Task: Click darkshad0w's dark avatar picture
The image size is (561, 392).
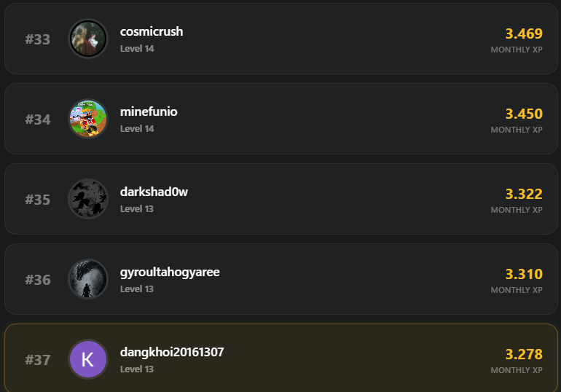Action: pos(88,199)
